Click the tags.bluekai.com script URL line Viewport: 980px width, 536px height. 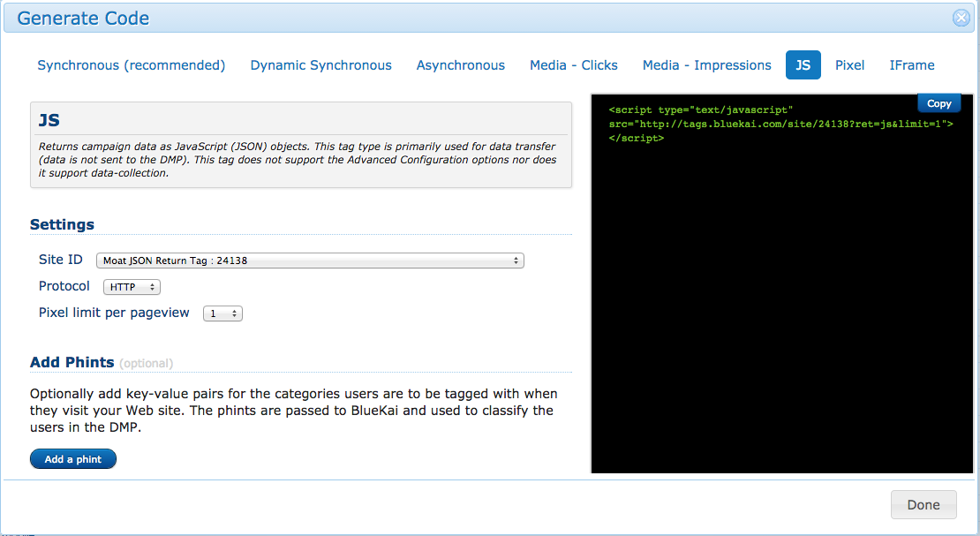[781, 124]
